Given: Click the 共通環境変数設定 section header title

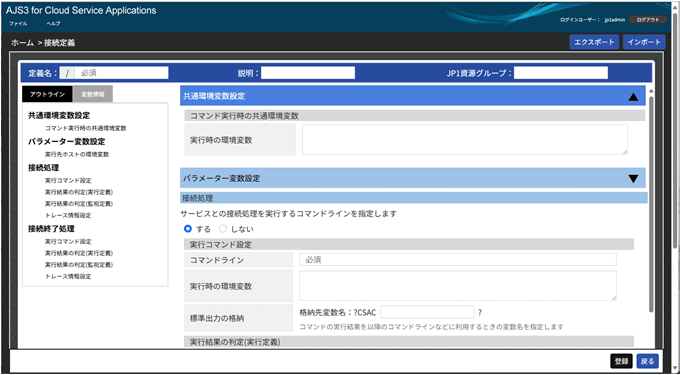Looking at the screenshot, I should point(215,96).
